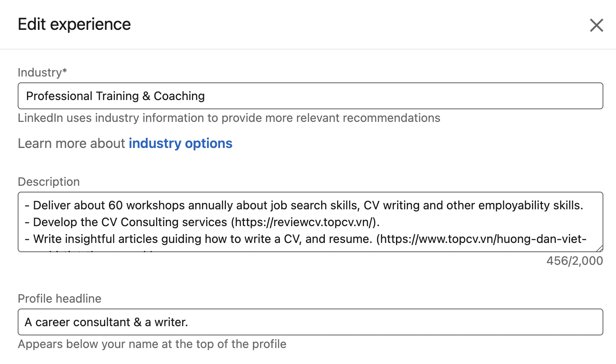Click the Profile headline label
This screenshot has height=364, width=616.
click(x=59, y=299)
